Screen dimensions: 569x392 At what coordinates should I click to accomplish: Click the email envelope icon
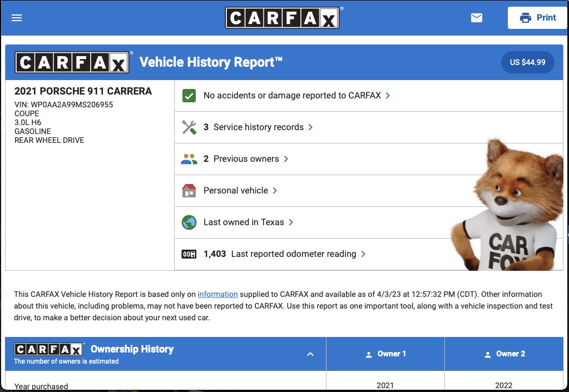click(477, 17)
